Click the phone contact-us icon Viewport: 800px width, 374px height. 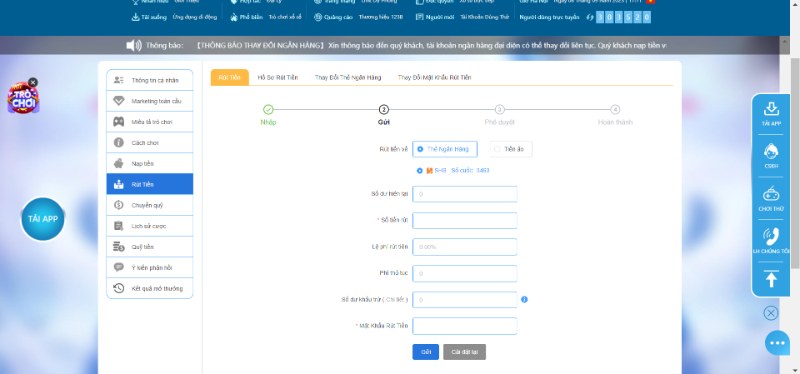771,236
